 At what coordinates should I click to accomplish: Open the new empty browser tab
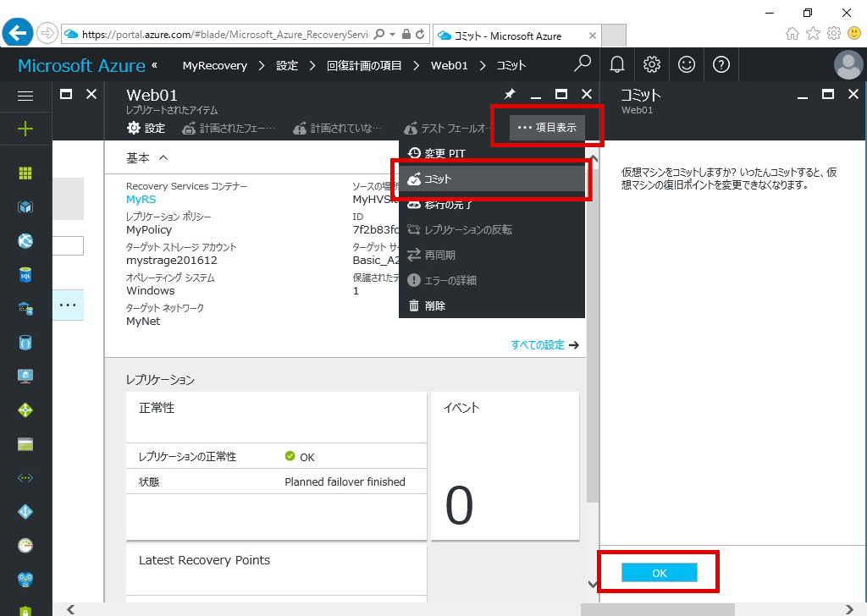pos(613,36)
